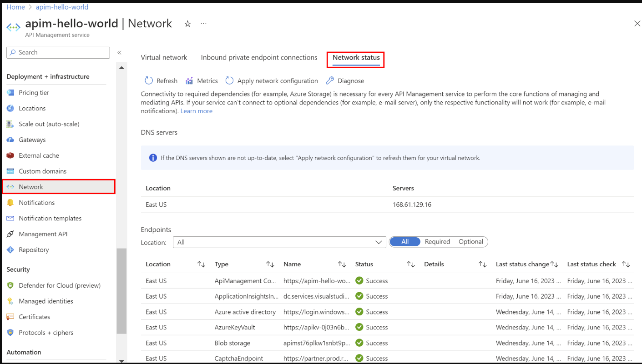The width and height of the screenshot is (642, 364).
Task: Click the Scale out (auto-scale) icon
Action: [x=10, y=124]
